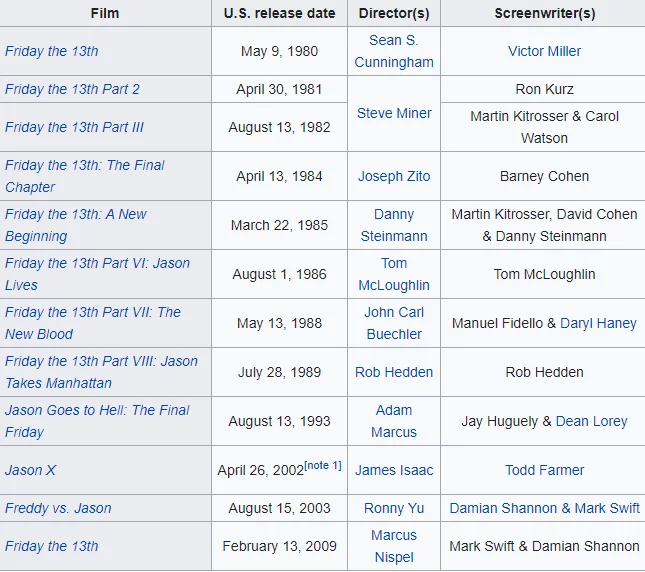Viewport: 645px width, 572px height.
Task: Visit Joseph Zito's page
Action: point(394,176)
